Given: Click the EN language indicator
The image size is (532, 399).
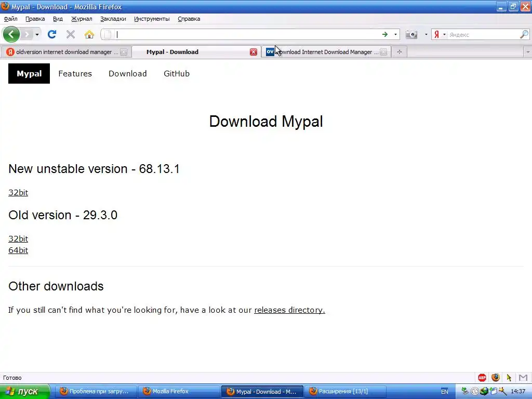Looking at the screenshot, I should [x=445, y=392].
